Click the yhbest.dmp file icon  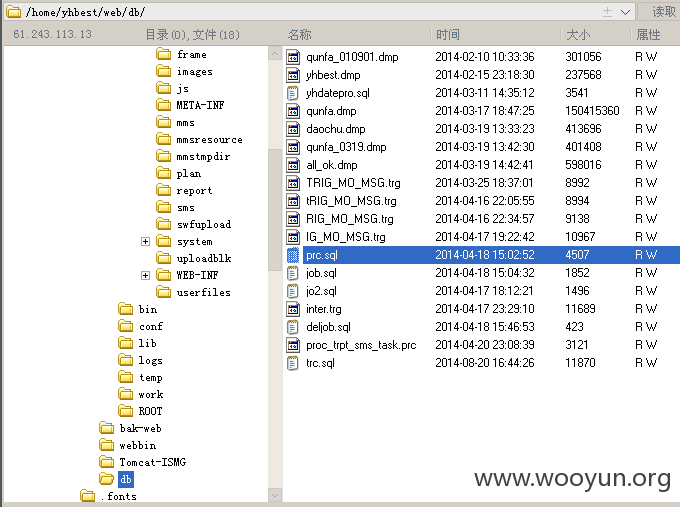[x=293, y=75]
